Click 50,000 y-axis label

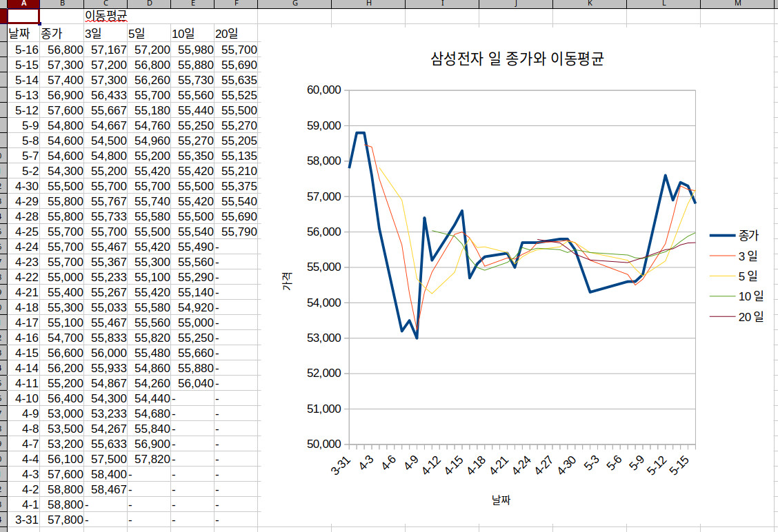[x=324, y=444]
